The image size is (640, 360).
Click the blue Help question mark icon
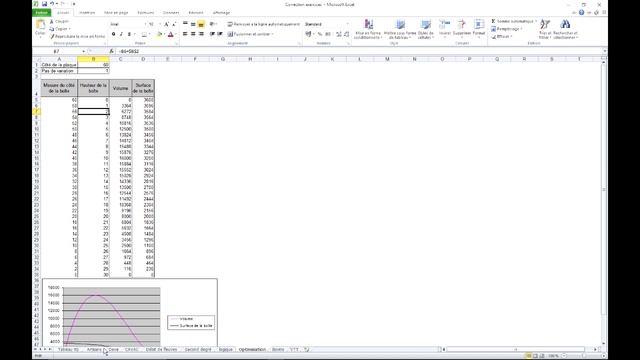[581, 13]
